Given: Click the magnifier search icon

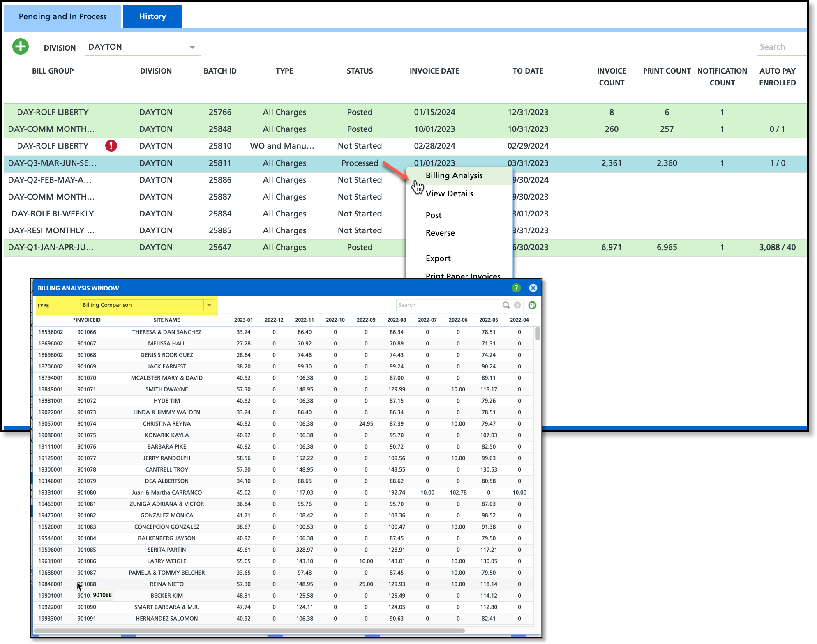Looking at the screenshot, I should 506,305.
